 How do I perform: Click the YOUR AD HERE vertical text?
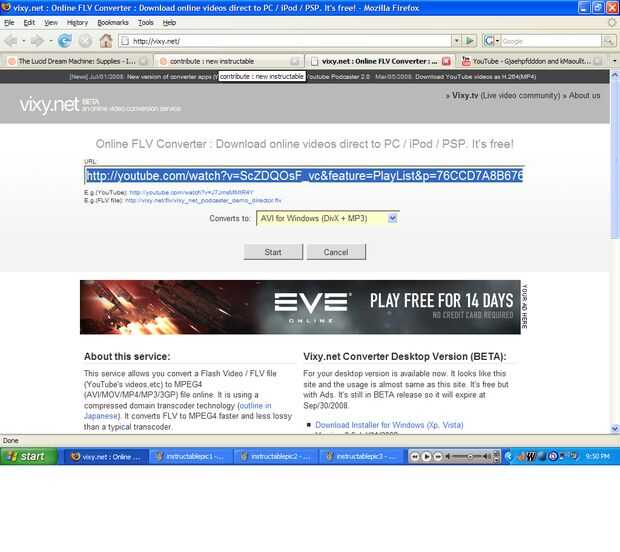(525, 306)
